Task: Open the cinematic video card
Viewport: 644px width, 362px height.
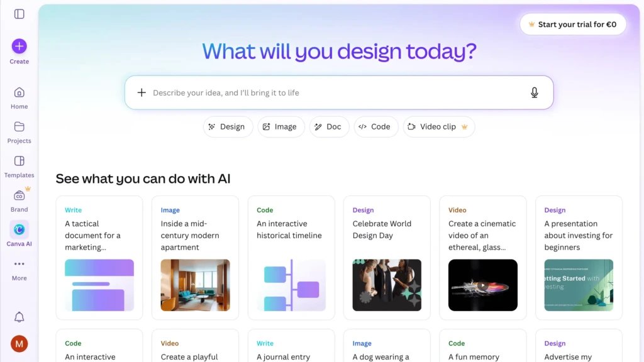Action: click(x=483, y=258)
